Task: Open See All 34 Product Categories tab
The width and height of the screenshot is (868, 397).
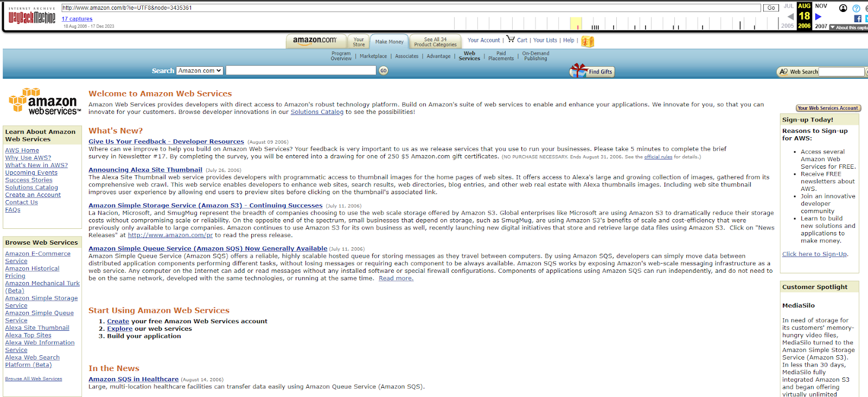Action: pos(435,42)
